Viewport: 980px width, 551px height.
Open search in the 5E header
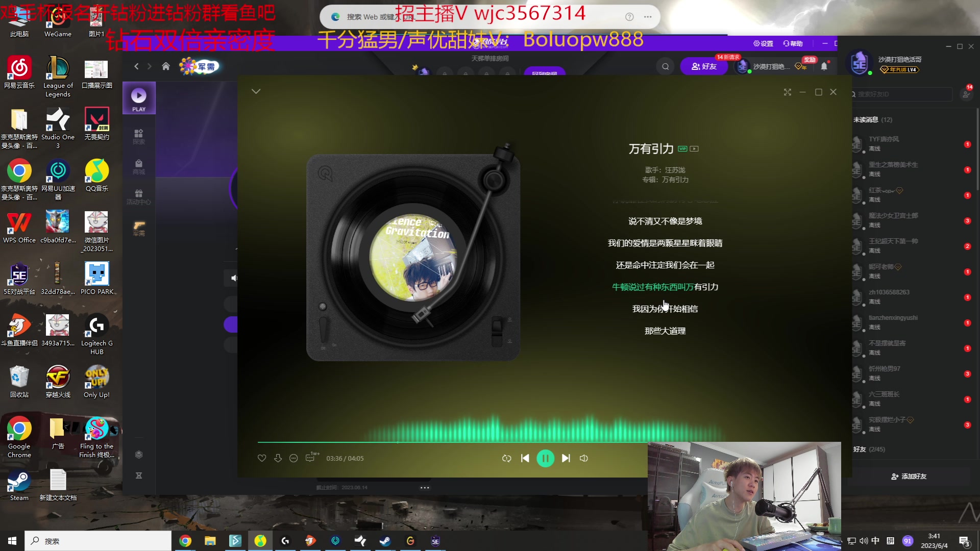click(x=666, y=66)
